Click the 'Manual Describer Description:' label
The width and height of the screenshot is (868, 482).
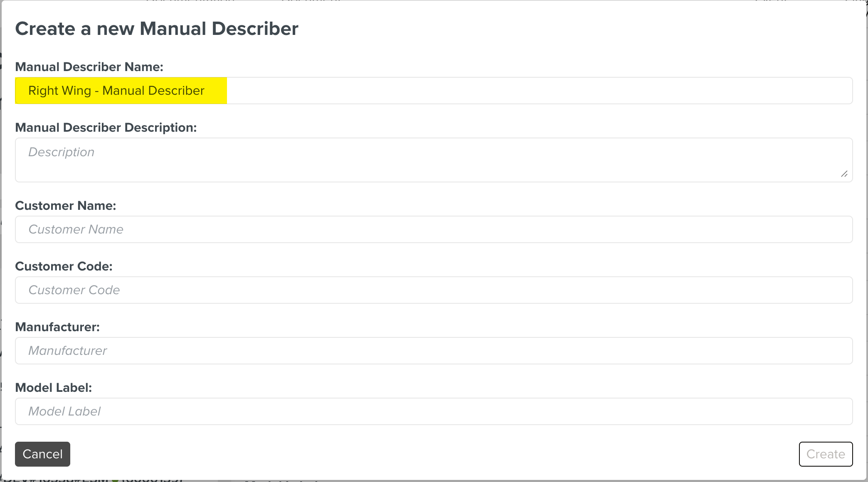point(106,128)
